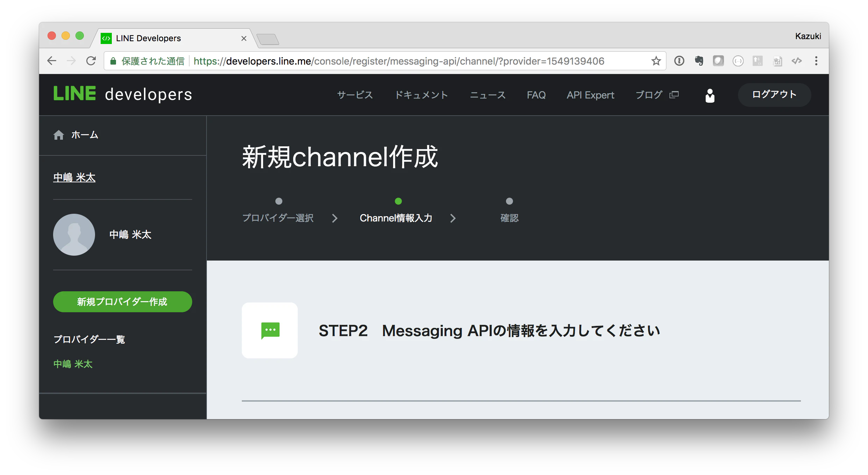
Task: Click the chevron after Channel情報入力
Action: coord(453,218)
